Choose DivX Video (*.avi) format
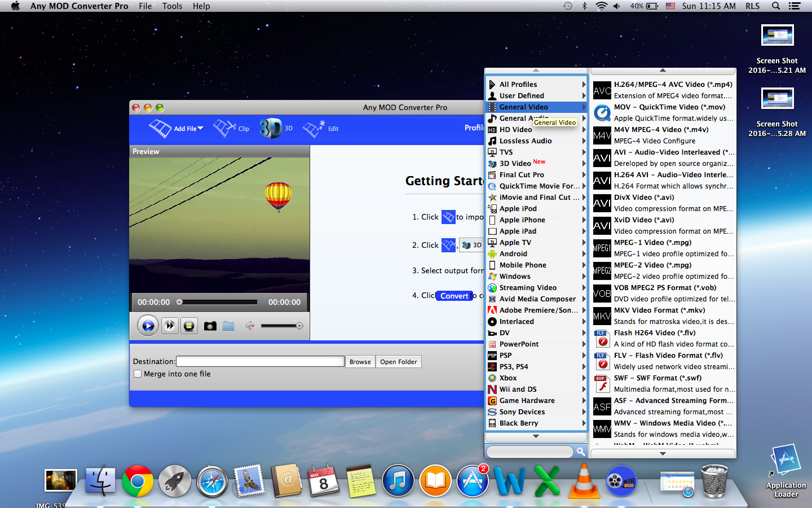 tap(664, 203)
